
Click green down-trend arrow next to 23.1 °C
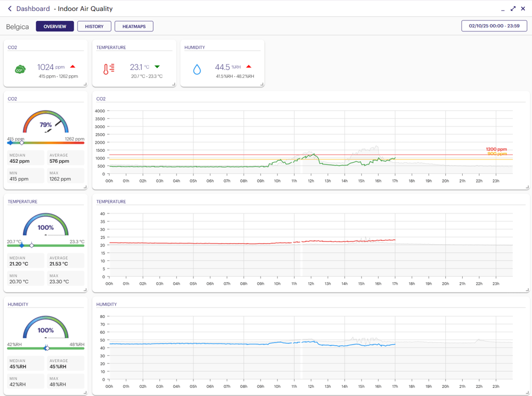[157, 67]
